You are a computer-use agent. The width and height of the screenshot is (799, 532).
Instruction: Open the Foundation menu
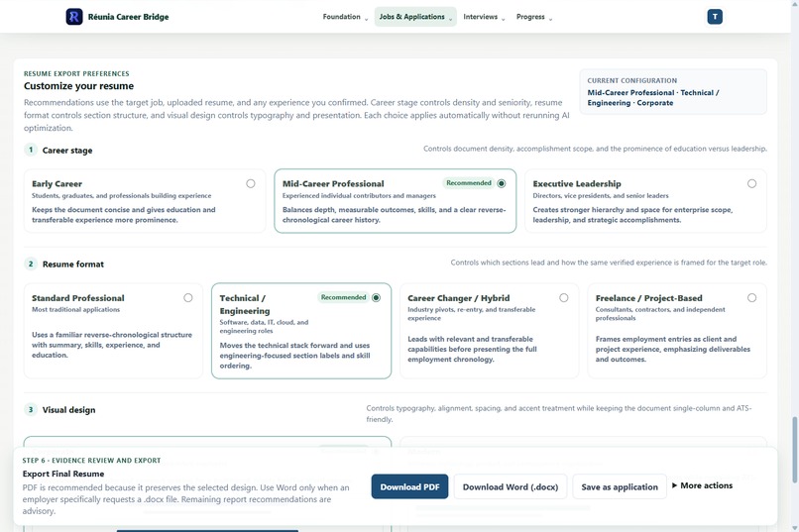[345, 17]
